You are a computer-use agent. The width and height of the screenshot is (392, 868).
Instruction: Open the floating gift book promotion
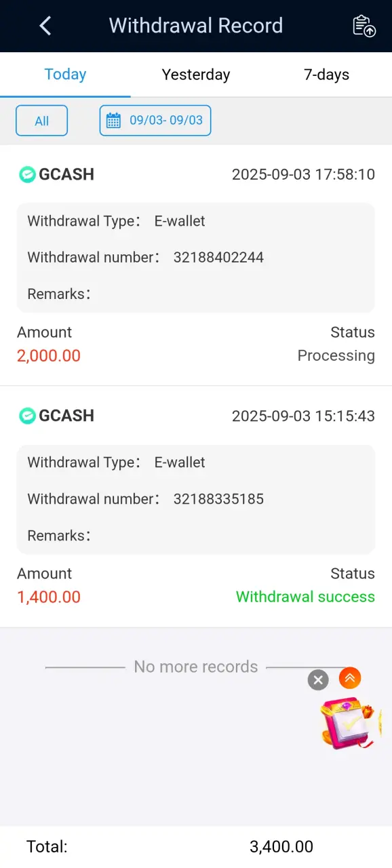351,722
